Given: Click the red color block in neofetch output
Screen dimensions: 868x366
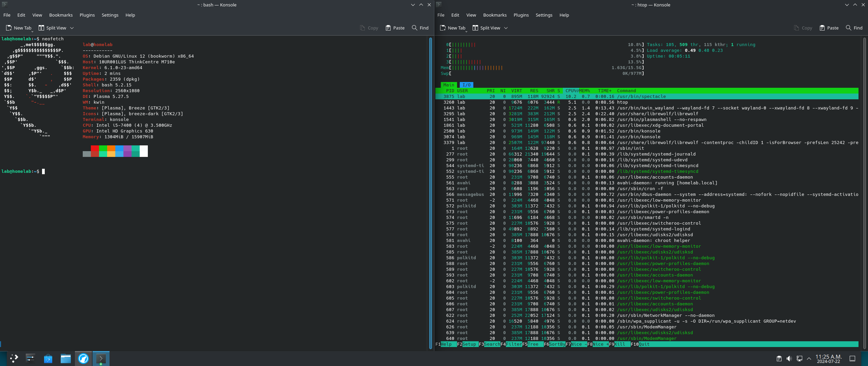Looking at the screenshot, I should click(95, 148).
